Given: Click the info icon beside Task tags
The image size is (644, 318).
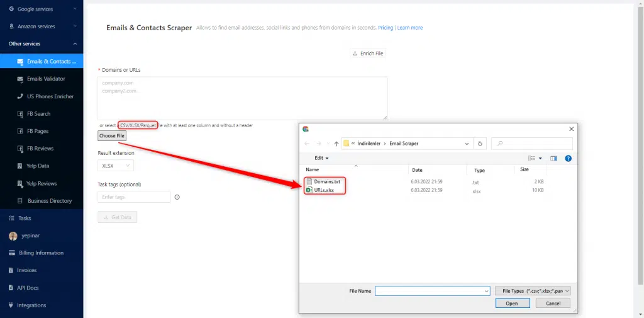Looking at the screenshot, I should [177, 197].
